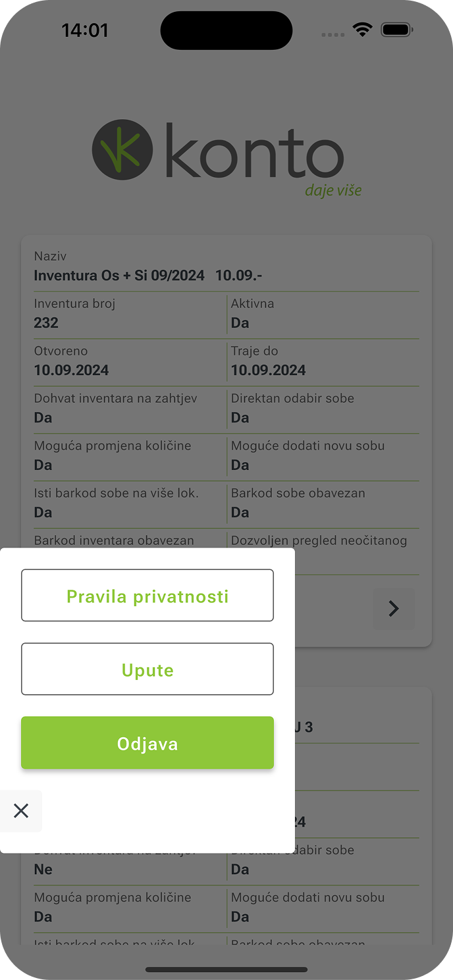Image resolution: width=453 pixels, height=980 pixels.
Task: Tap the Barkod sobe obavezan field
Action: click(x=298, y=502)
